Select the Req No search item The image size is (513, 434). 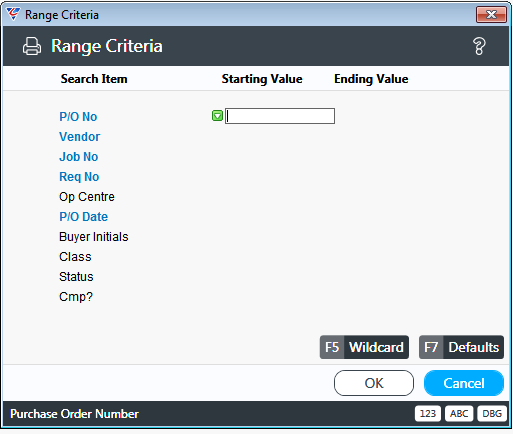tap(79, 177)
